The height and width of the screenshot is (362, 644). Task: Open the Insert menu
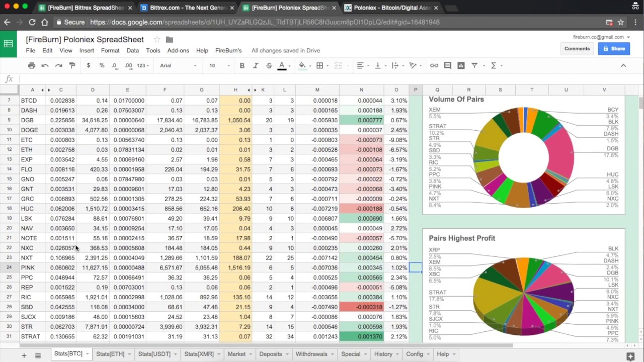tap(87, 50)
